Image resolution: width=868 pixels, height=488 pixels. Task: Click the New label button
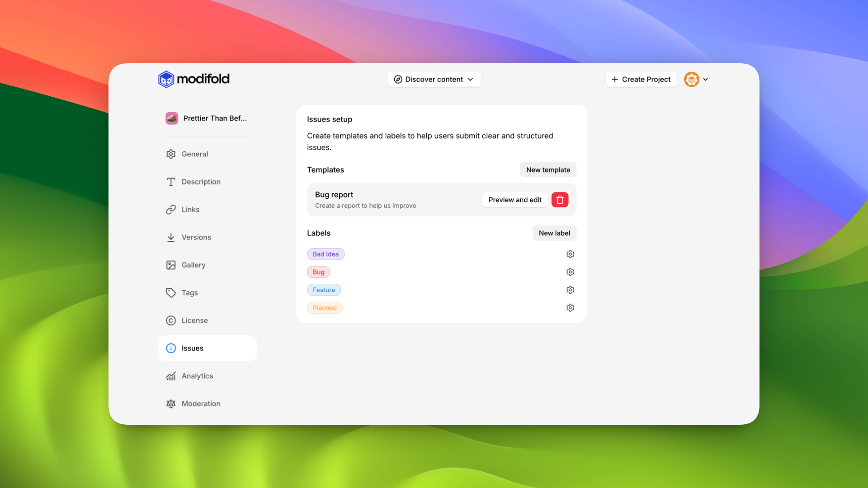pos(554,233)
